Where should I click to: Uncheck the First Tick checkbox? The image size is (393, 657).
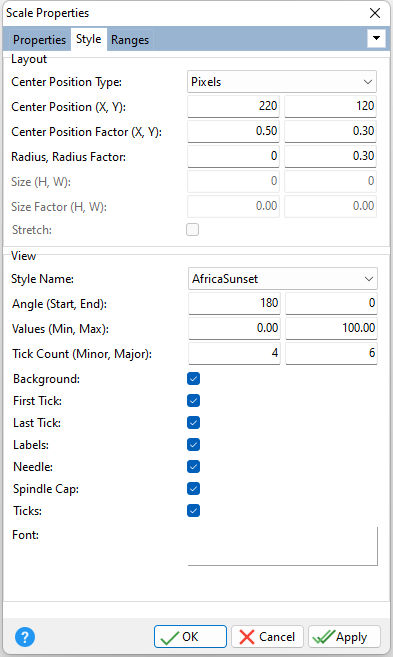point(193,401)
